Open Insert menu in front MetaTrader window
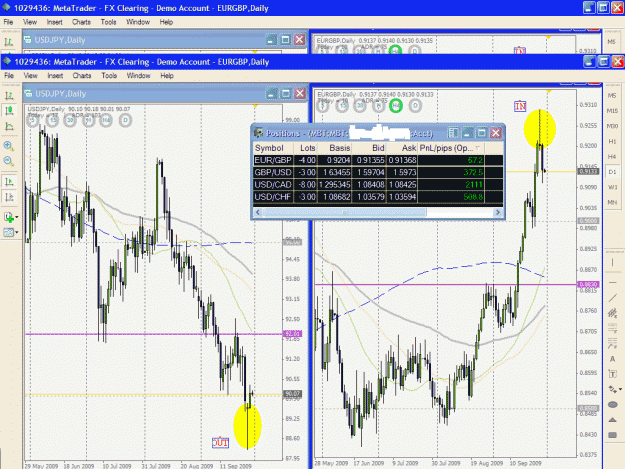 tap(55, 76)
